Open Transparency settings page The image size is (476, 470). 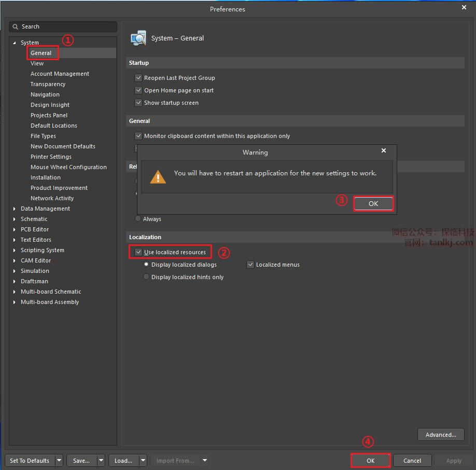[48, 84]
